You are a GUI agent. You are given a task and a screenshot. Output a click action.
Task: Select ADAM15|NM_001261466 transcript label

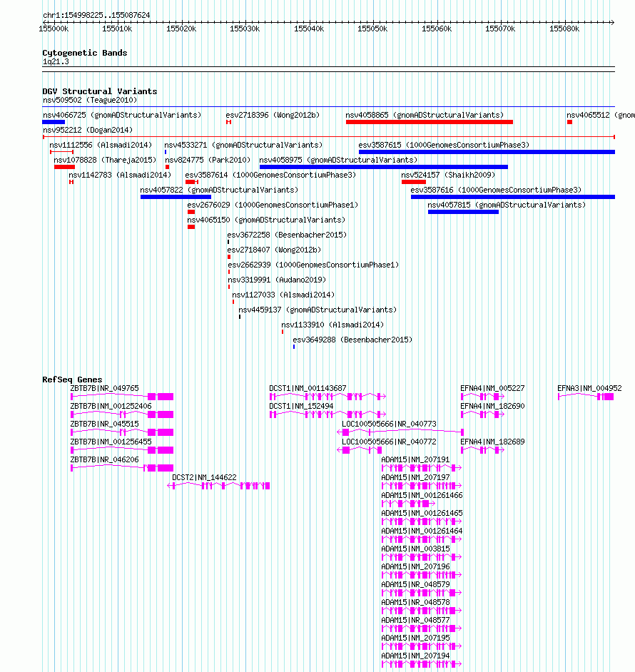pos(422,495)
